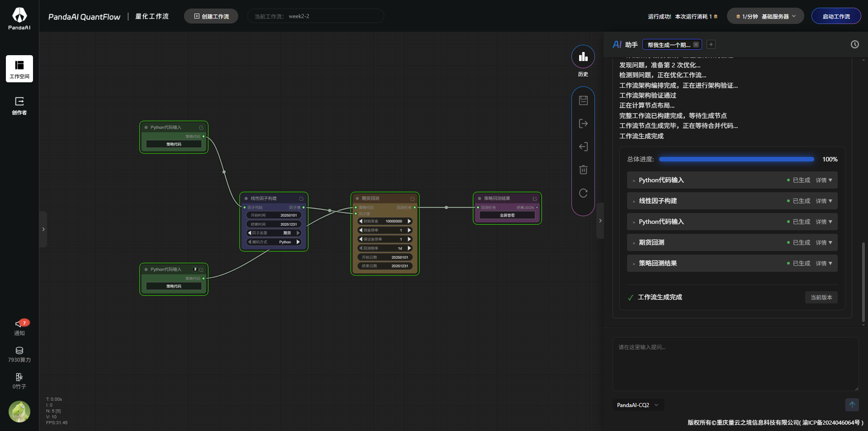Open the AI chat history clock icon
868x431 pixels.
pos(854,44)
